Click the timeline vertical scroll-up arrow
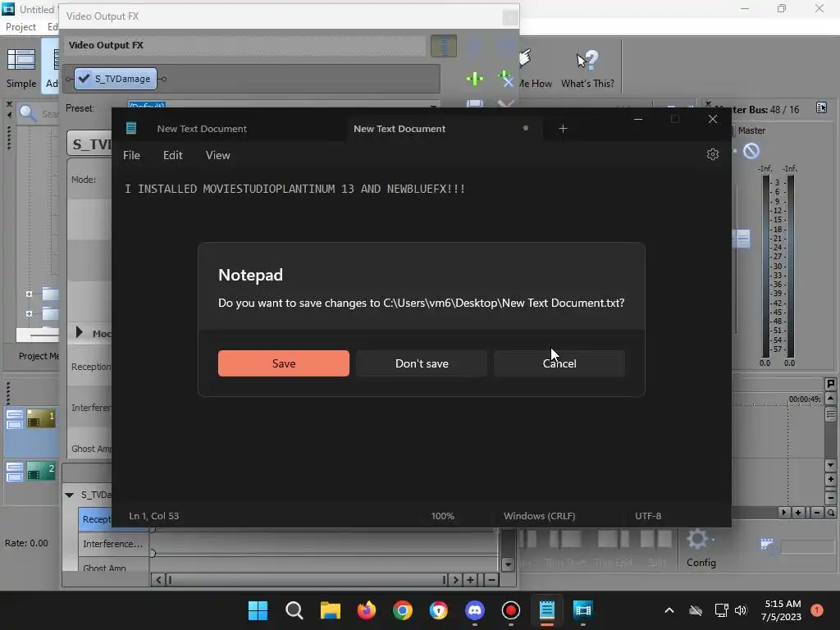The image size is (840, 630). [x=830, y=398]
